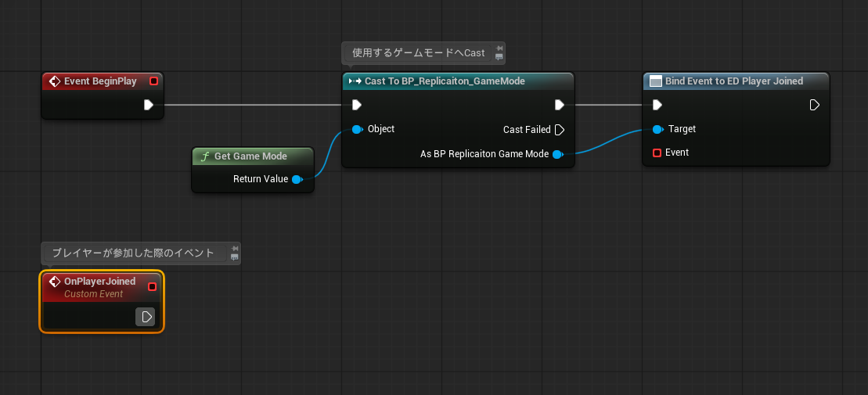Image resolution: width=868 pixels, height=395 pixels.
Task: Click the Bind Event node header icon
Action: [655, 81]
